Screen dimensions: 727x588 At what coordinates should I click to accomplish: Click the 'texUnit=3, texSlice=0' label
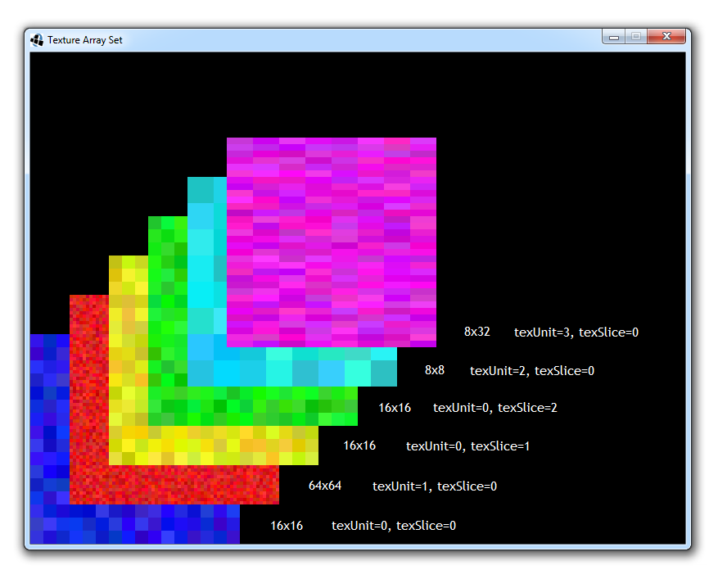tap(576, 332)
